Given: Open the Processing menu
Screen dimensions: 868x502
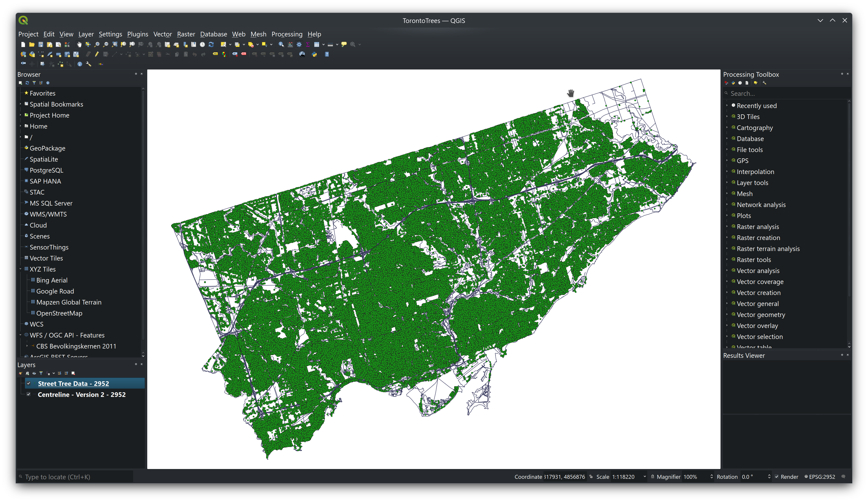Looking at the screenshot, I should coord(287,34).
